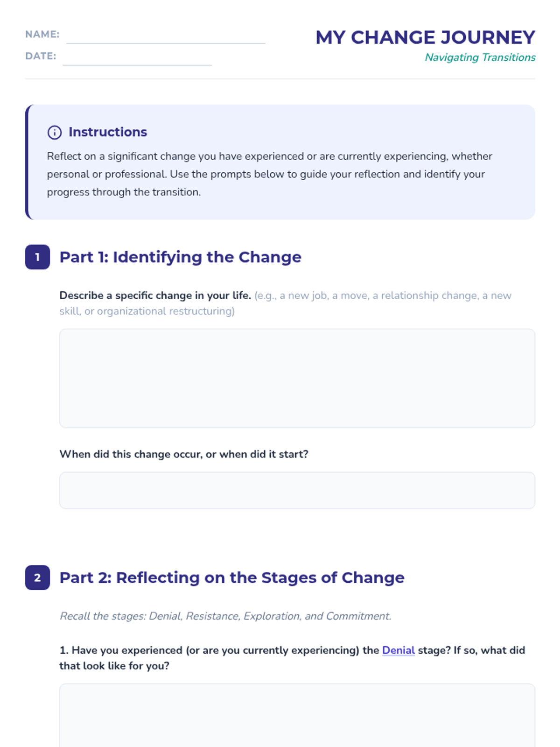
Task: Focus the when-did-change-occur field
Action: pyautogui.click(x=297, y=490)
